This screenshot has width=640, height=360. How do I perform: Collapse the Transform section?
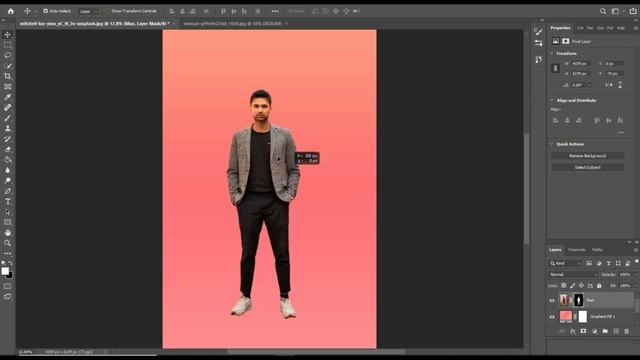552,53
